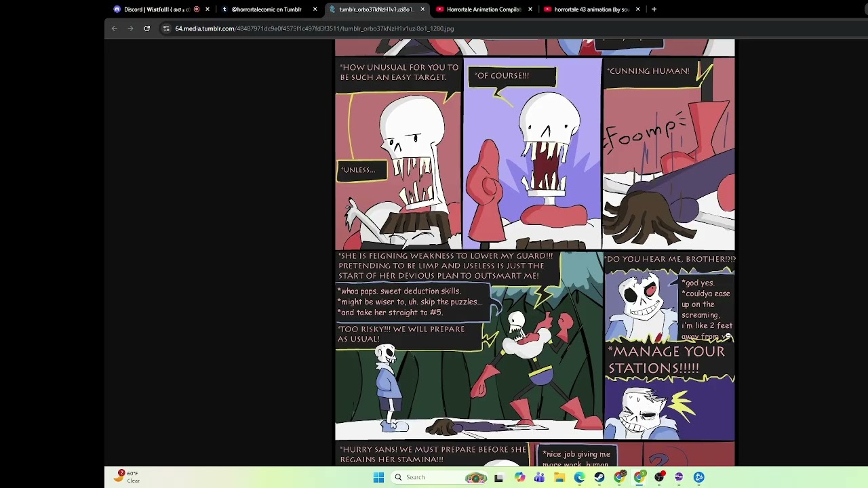Screen dimensions: 868x488
Task: Close the @horrortalecomic on Tumblr tab
Action: (x=315, y=9)
